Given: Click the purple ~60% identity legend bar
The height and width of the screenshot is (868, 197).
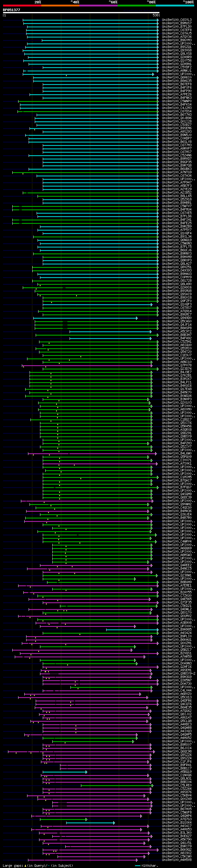Looking at the screenshot, I should coord(99,6).
